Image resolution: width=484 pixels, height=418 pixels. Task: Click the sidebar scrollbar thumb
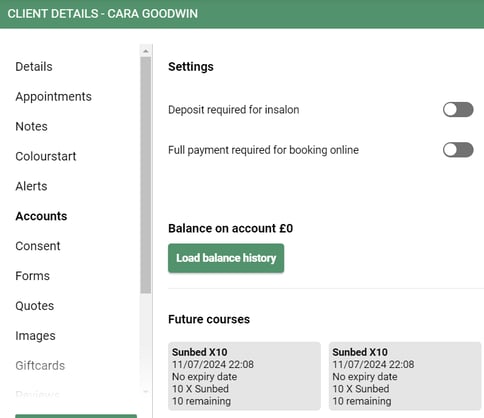point(146,175)
